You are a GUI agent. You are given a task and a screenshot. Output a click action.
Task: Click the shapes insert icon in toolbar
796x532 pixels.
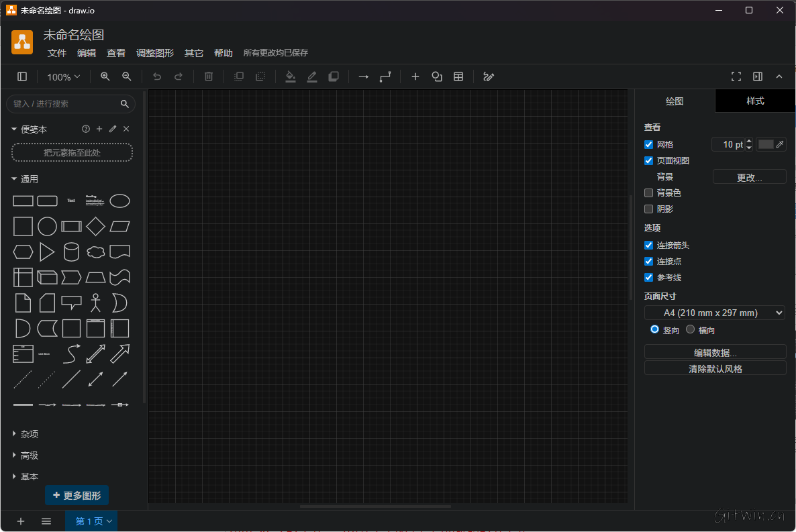437,76
